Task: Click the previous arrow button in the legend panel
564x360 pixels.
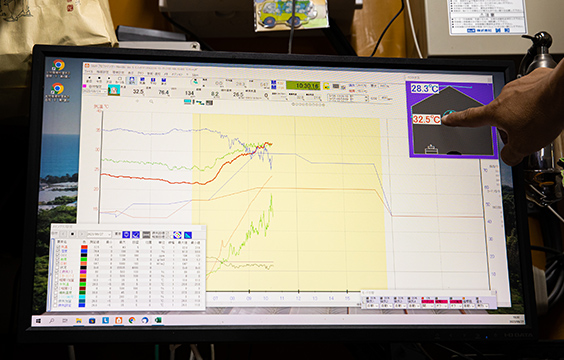Action: (63, 234)
